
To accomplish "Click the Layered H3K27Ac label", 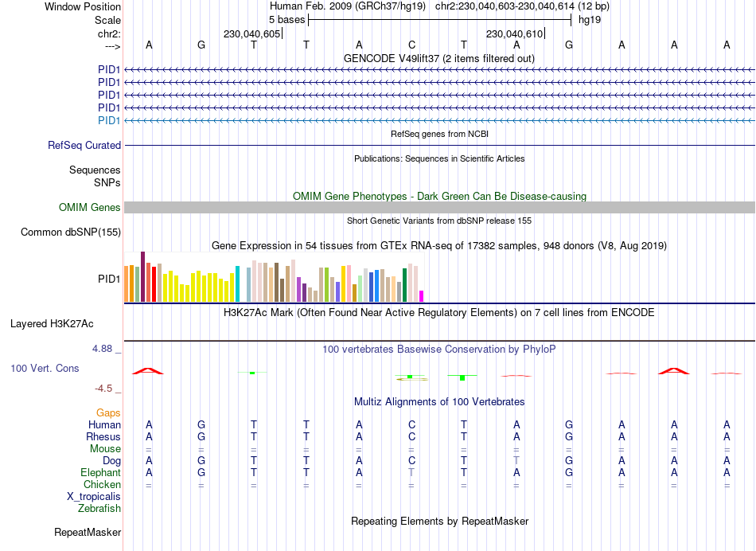I will 52,324.
